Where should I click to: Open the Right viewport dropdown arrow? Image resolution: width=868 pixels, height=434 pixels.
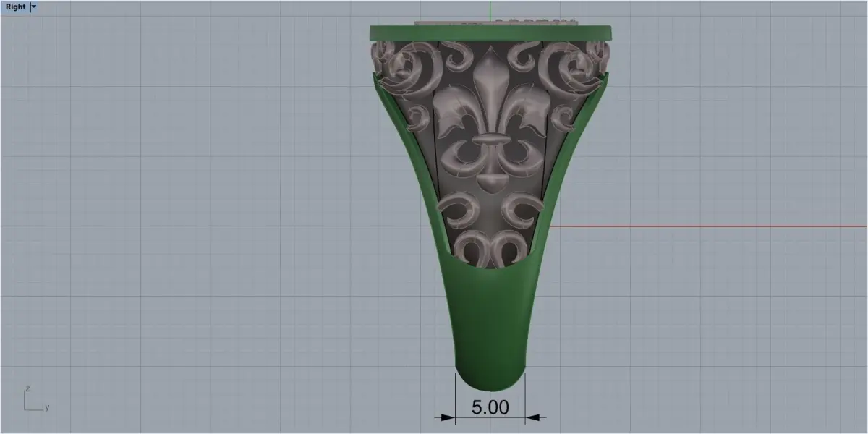(x=34, y=7)
